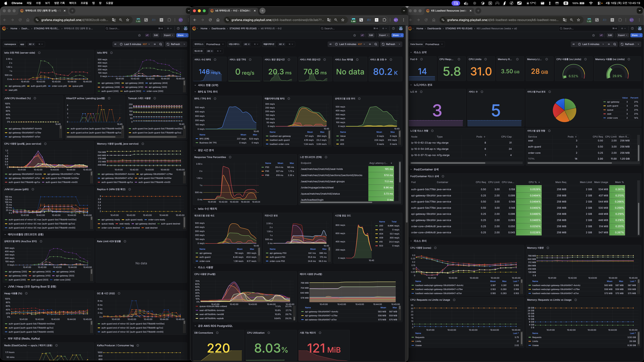Click info icon next to DB Connections
This screenshot has height=362, width=644.
(x=217, y=333)
